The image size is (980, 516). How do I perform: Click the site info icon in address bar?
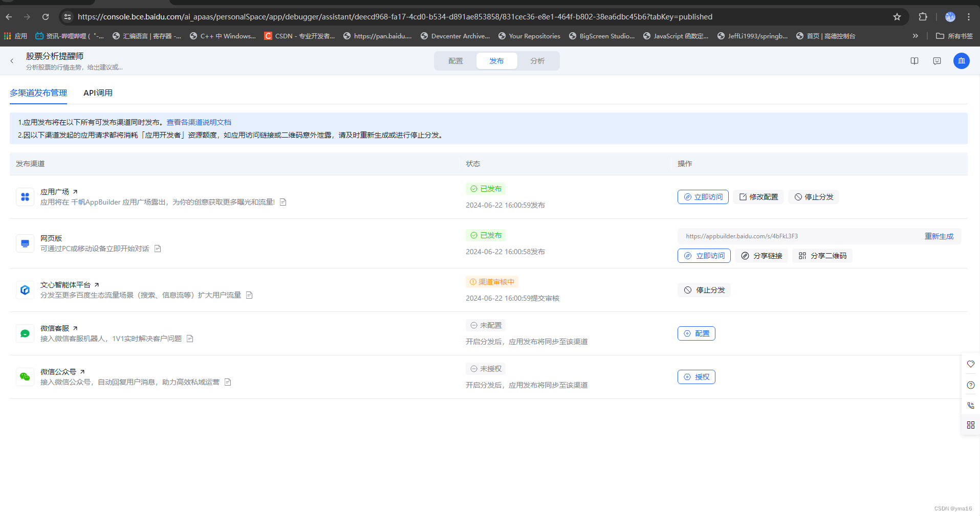[67, 17]
